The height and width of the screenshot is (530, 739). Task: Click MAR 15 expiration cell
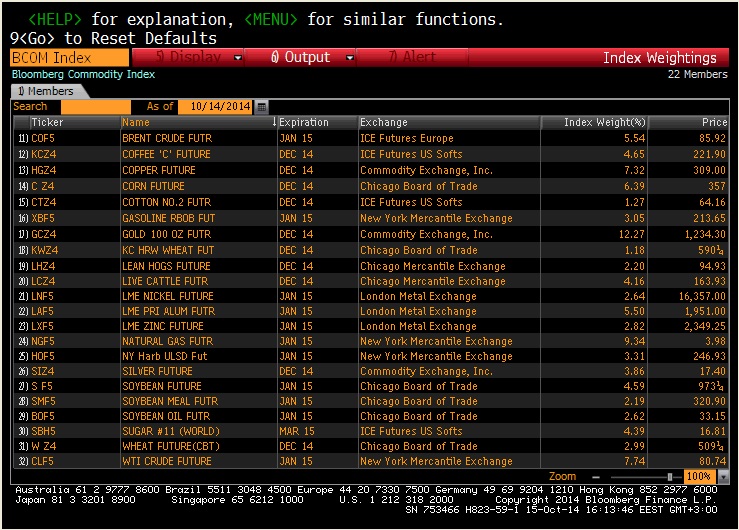coord(296,432)
